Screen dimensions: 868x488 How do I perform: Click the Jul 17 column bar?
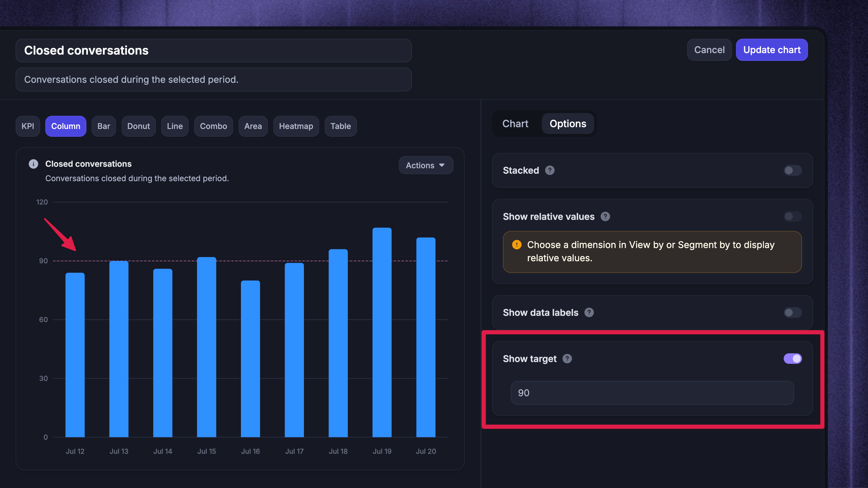pos(294,350)
